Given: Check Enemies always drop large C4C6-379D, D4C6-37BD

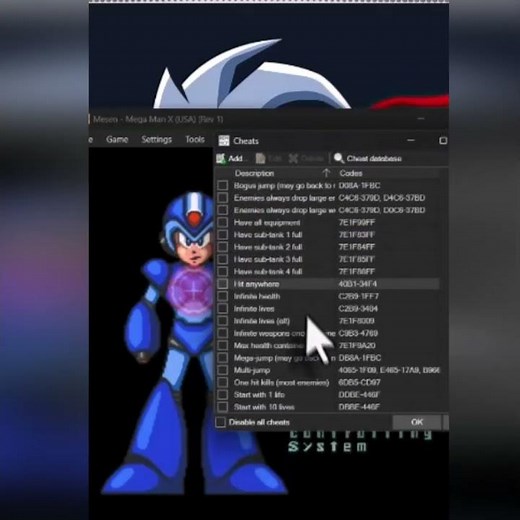Looking at the screenshot, I should [223, 198].
